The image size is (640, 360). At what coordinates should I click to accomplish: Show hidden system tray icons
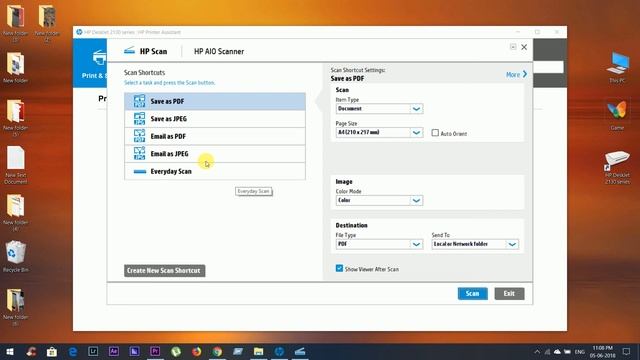coord(537,351)
